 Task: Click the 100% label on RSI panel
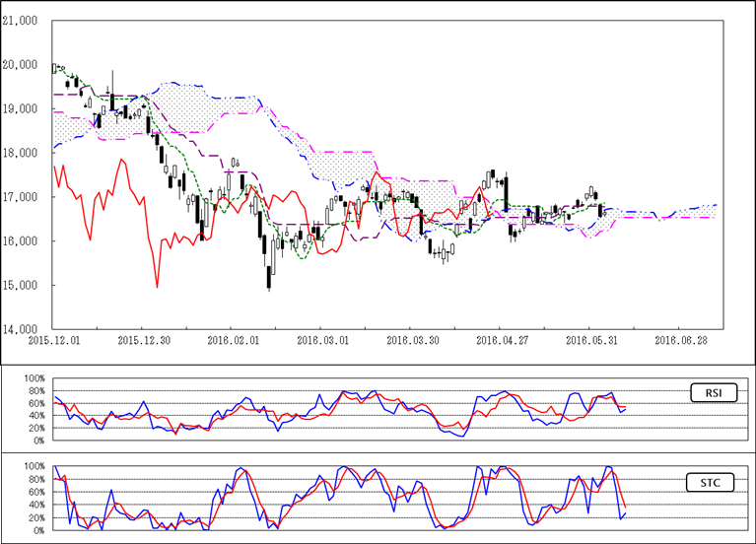pos(34,377)
